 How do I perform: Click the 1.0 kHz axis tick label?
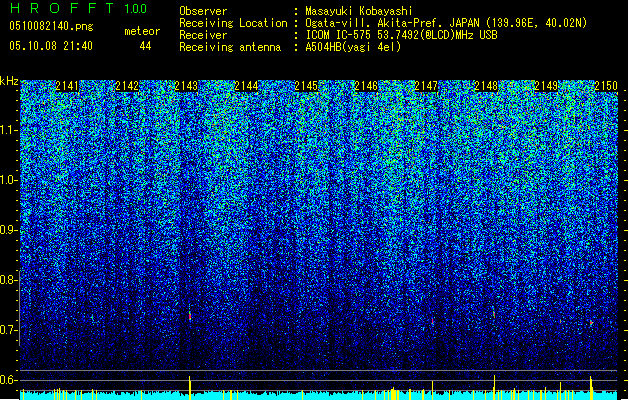[9, 180]
